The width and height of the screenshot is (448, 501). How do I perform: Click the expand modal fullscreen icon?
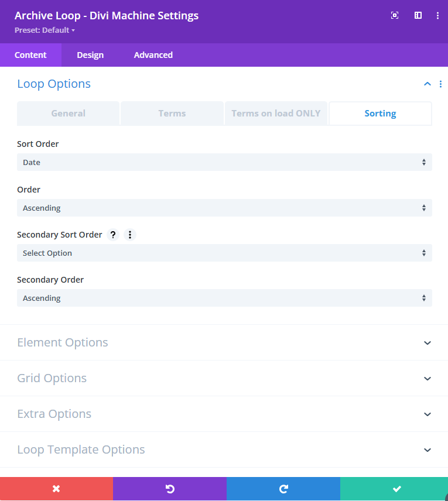click(395, 16)
